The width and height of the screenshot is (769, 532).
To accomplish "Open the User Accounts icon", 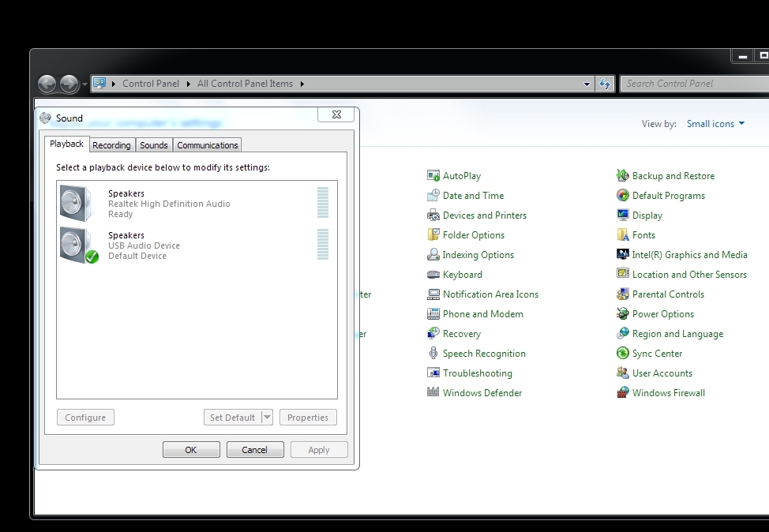I will (623, 373).
